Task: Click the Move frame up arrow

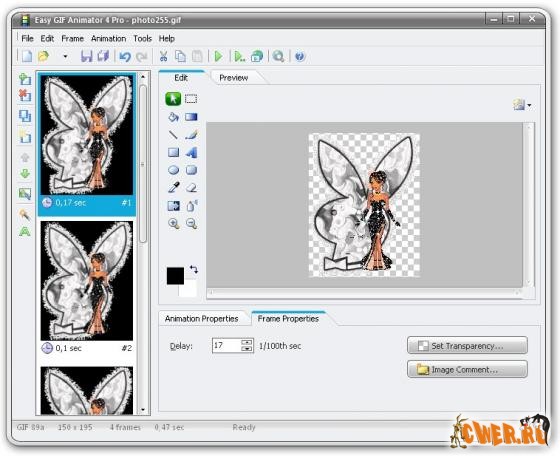Action: click(25, 157)
